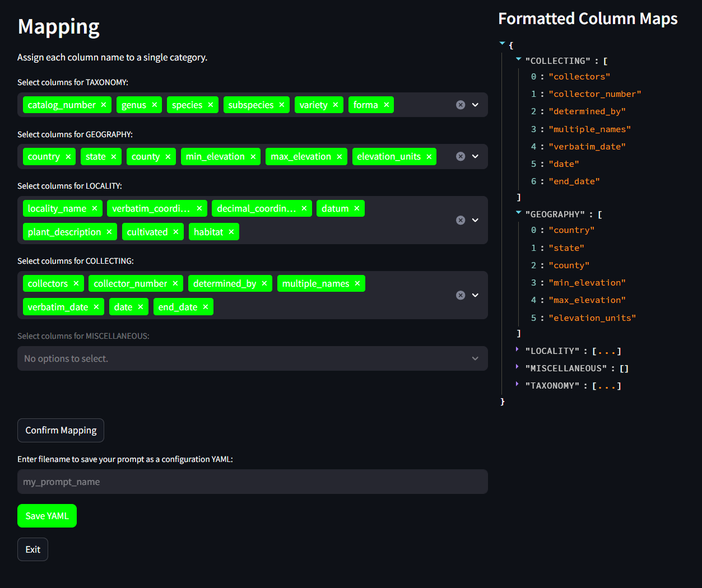Viewport: 702px width, 588px height.
Task: Click the Confirm Mapping button
Action: 61,430
